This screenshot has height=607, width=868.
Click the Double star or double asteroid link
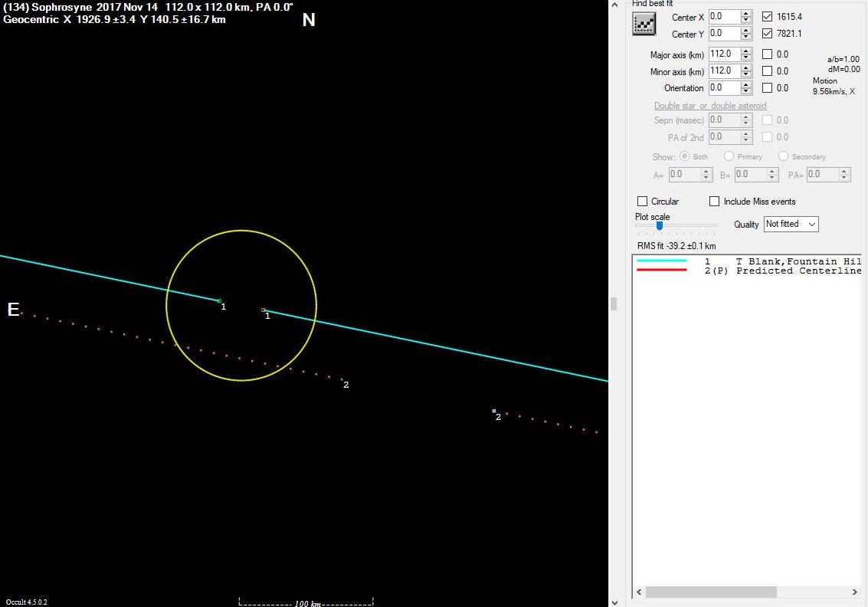click(710, 106)
